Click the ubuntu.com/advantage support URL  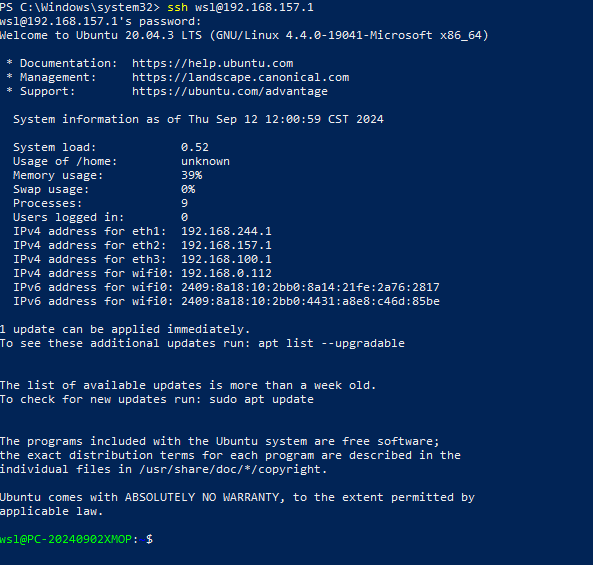coord(230,91)
